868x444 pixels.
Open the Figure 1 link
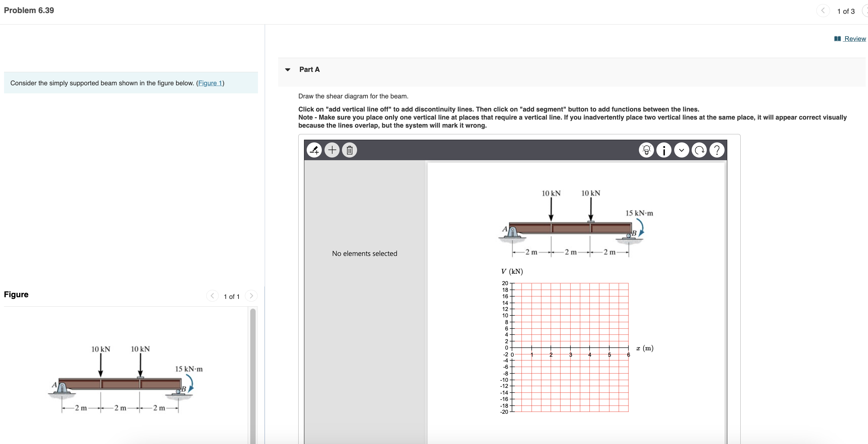pyautogui.click(x=210, y=83)
